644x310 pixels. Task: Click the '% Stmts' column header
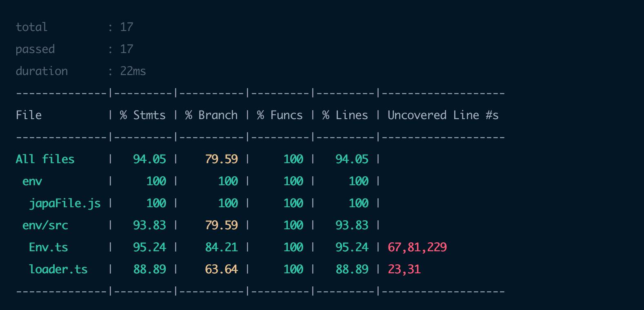click(143, 115)
